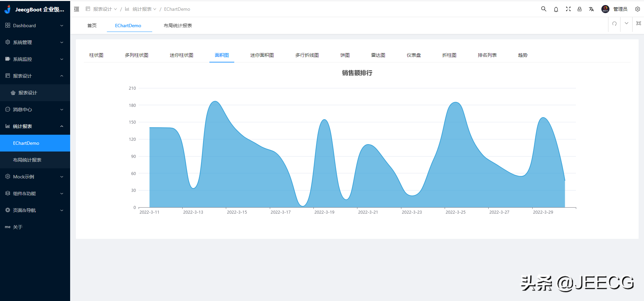644x301 pixels.
Task: Select the 雷达图 chart tab
Action: pyautogui.click(x=378, y=55)
